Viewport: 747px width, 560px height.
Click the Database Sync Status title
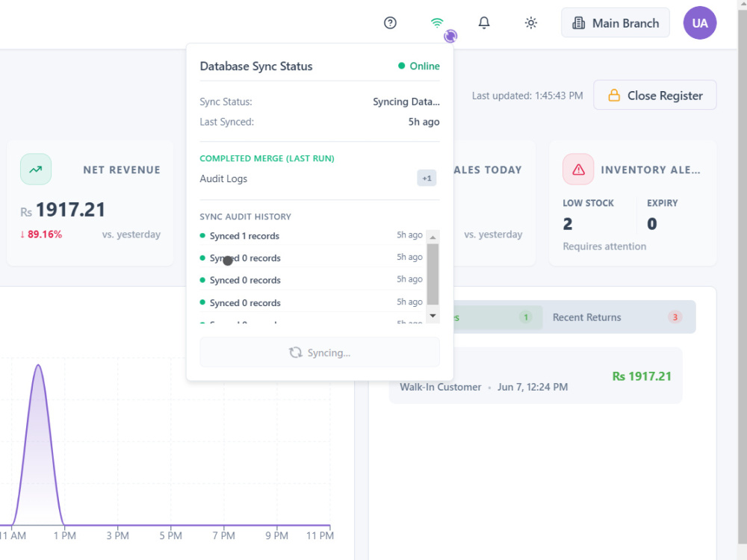(255, 66)
